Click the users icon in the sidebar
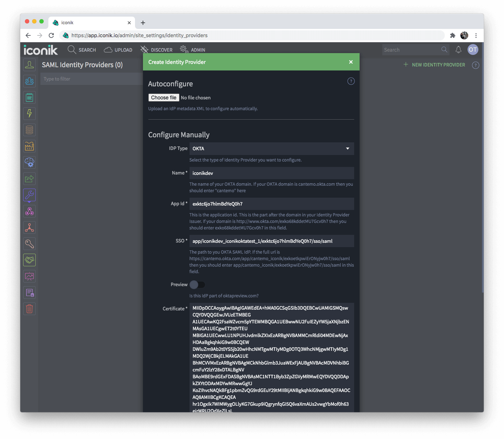 pyautogui.click(x=30, y=65)
